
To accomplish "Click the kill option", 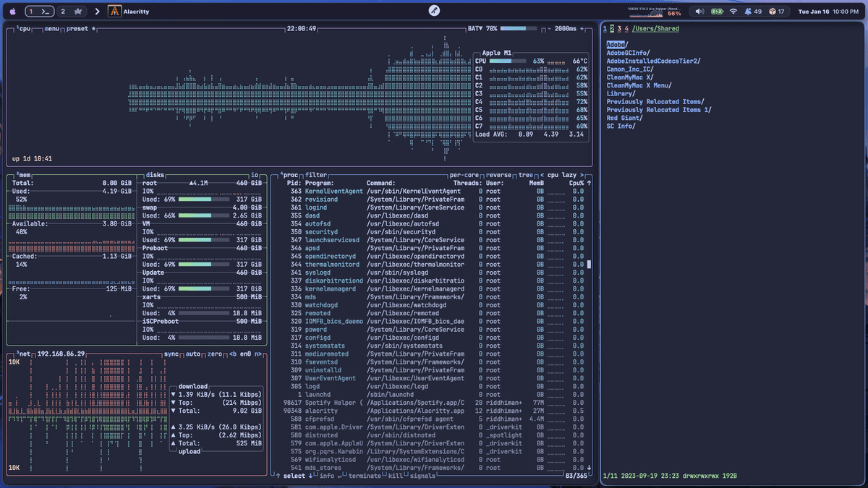I will (396, 476).
